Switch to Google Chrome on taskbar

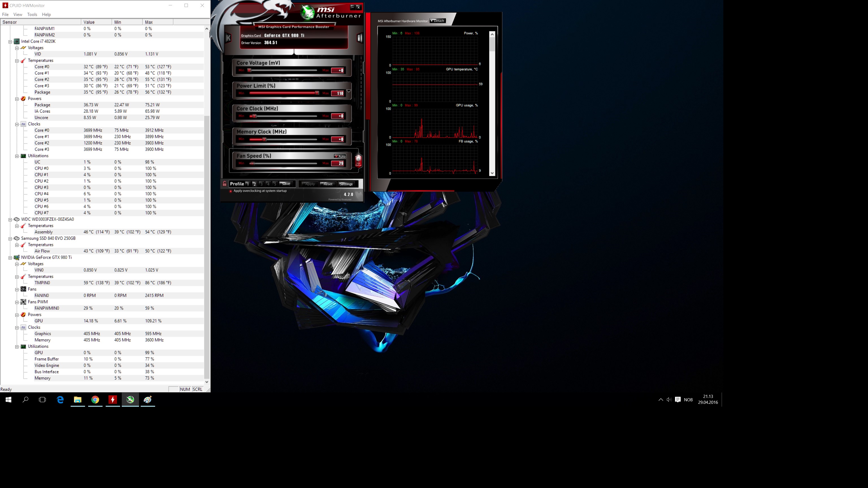(x=95, y=399)
